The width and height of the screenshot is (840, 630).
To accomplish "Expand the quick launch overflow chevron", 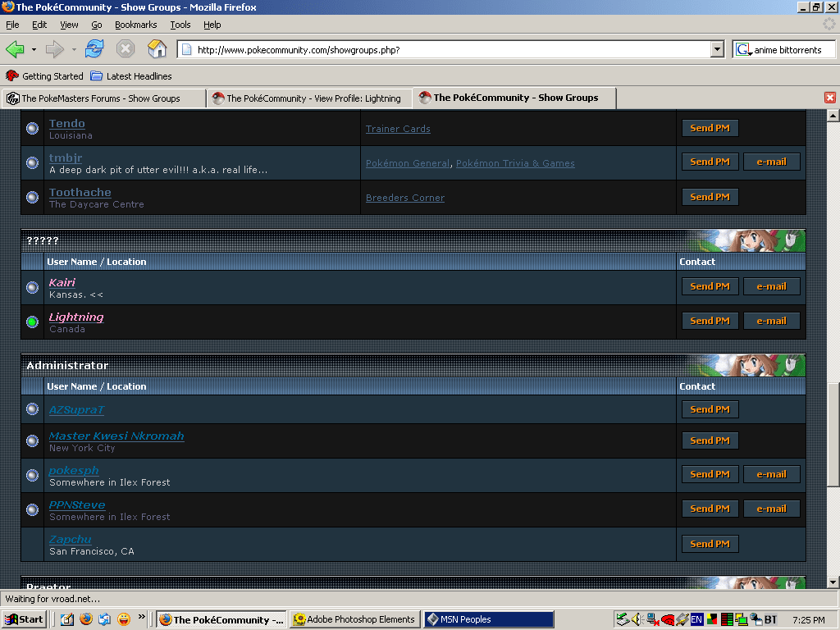I will click(x=141, y=617).
